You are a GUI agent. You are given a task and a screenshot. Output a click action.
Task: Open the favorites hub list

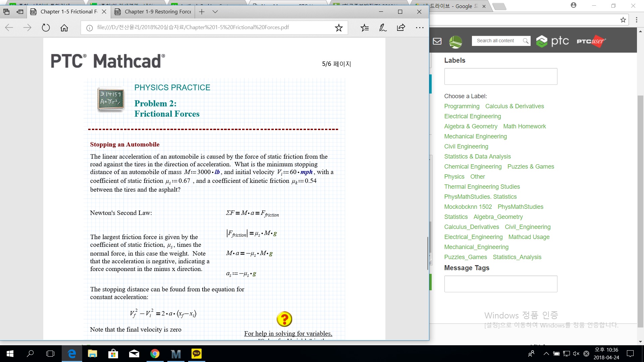(365, 27)
